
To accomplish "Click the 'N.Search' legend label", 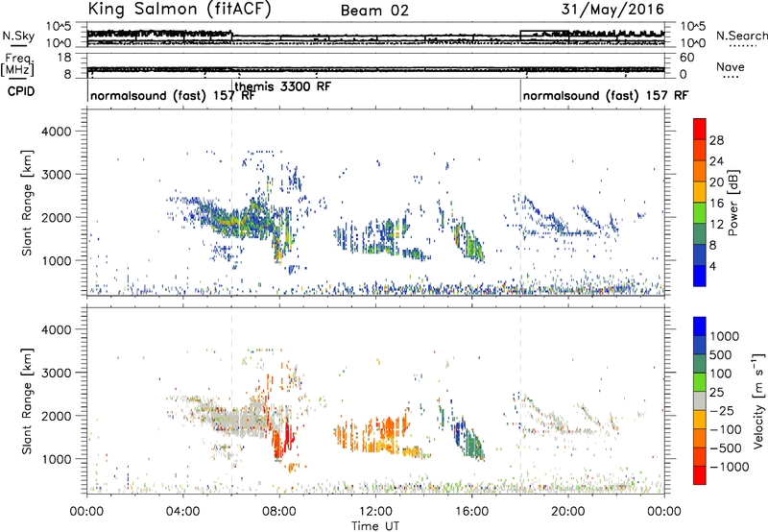I will [x=741, y=36].
